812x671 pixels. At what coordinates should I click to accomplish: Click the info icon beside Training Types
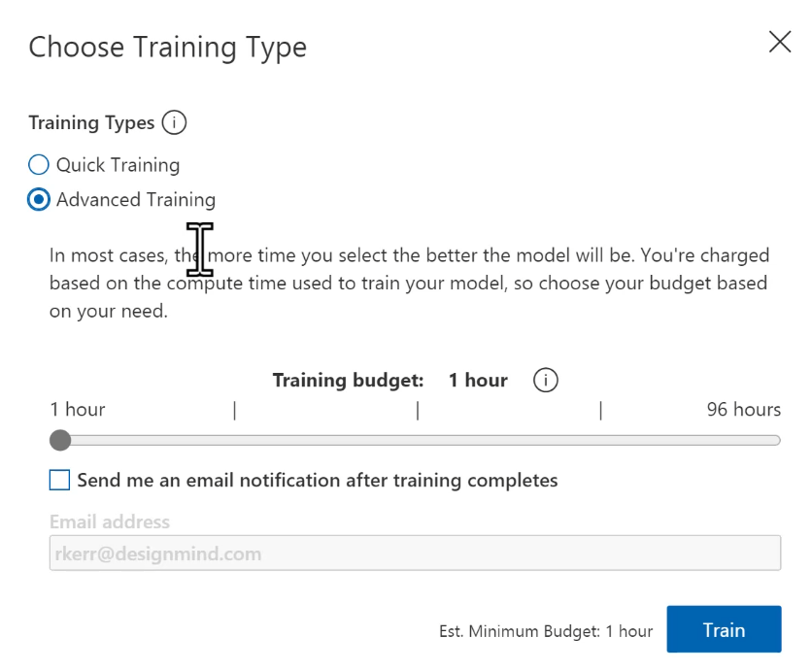(174, 123)
